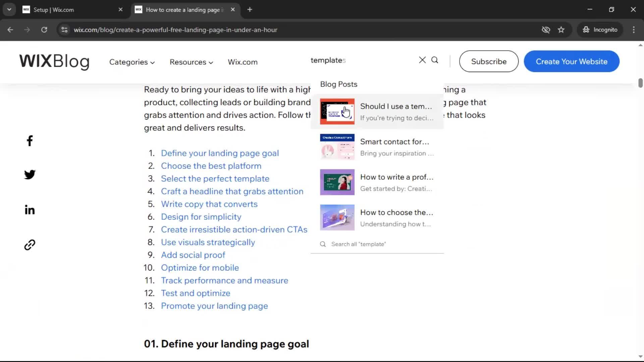Click the Subscribe button
The height and width of the screenshot is (362, 644).
(x=489, y=61)
